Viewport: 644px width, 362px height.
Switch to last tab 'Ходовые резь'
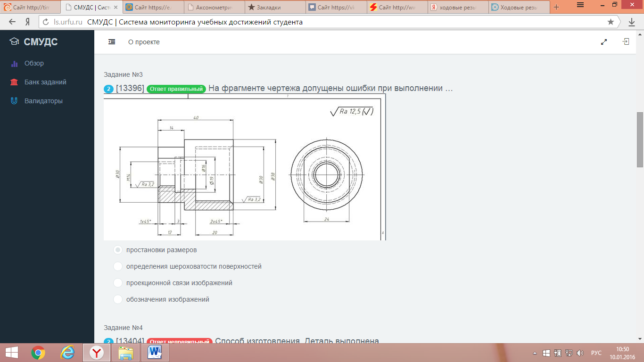tap(520, 7)
